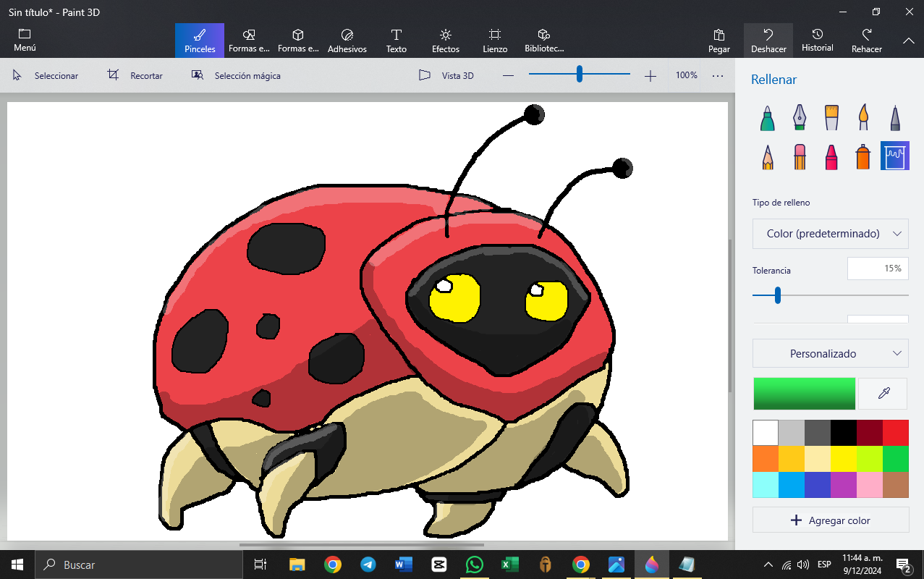The width and height of the screenshot is (924, 579).
Task: Choose the Selección mágica tool
Action: click(236, 75)
